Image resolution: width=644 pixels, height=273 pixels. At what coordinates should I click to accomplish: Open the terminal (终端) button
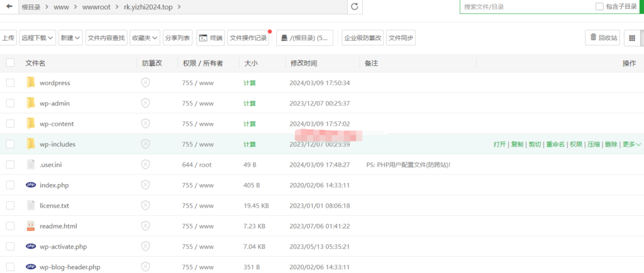point(211,38)
